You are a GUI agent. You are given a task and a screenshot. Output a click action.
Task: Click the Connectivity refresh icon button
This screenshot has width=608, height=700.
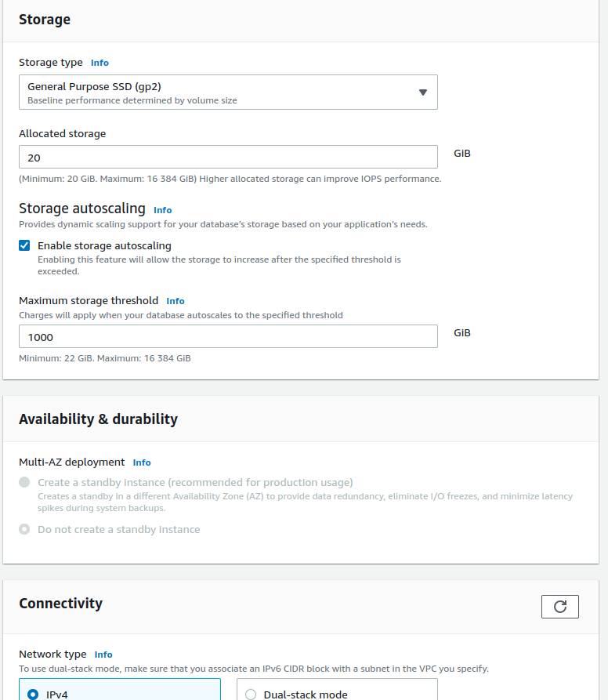coord(559,607)
